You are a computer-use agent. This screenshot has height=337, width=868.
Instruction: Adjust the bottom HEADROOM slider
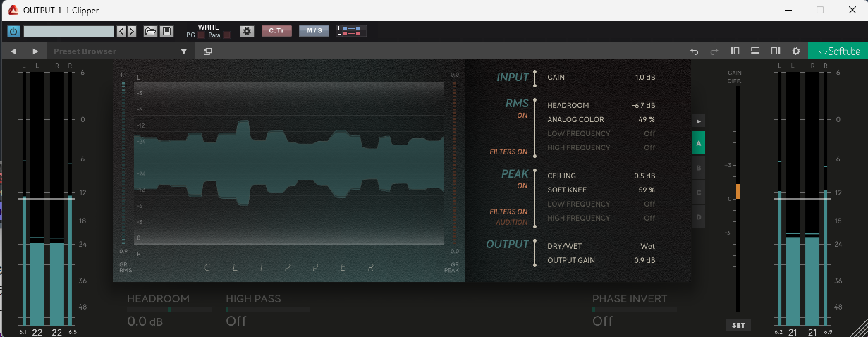coord(169,310)
